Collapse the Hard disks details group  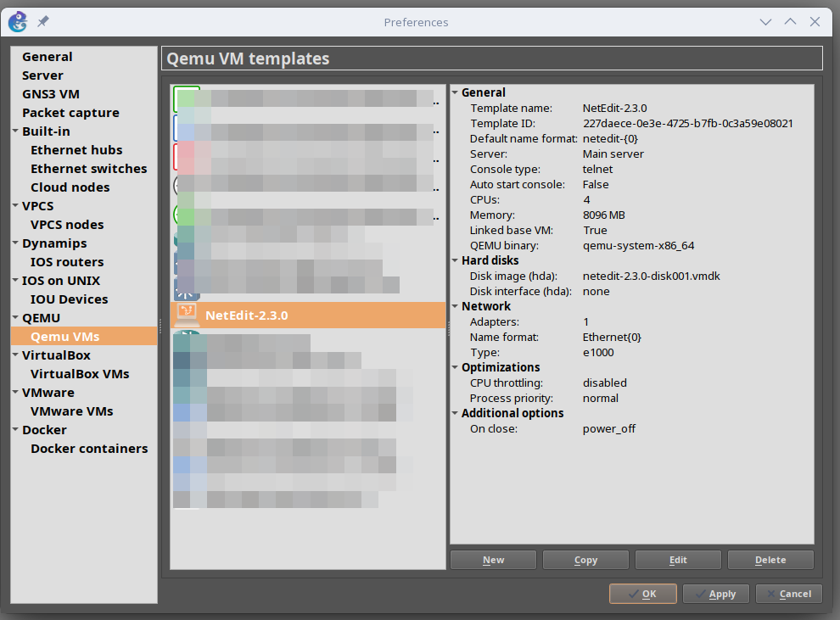pyautogui.click(x=455, y=260)
